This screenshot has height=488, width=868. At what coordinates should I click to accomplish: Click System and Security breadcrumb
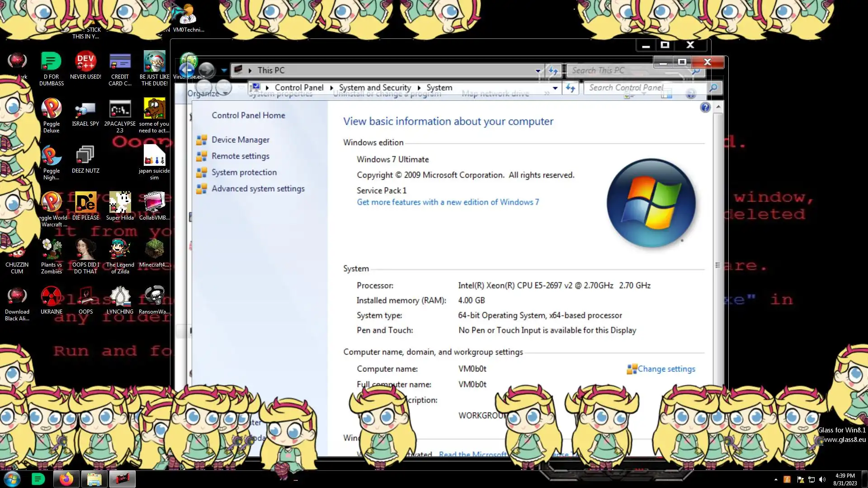coord(375,88)
